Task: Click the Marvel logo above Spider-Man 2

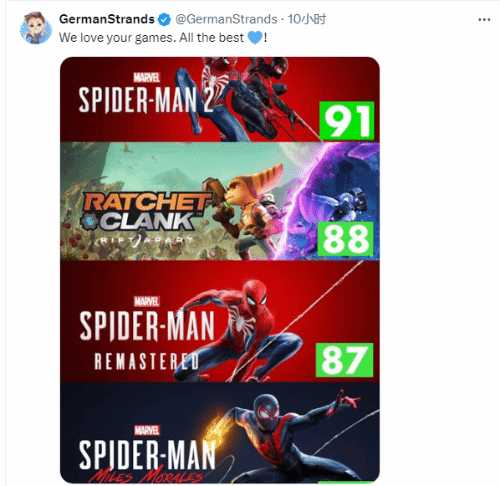Action: click(146, 78)
